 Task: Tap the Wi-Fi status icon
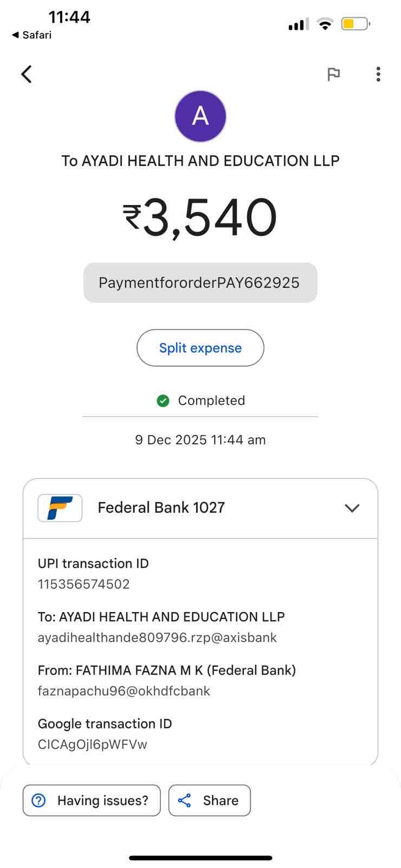click(x=325, y=24)
